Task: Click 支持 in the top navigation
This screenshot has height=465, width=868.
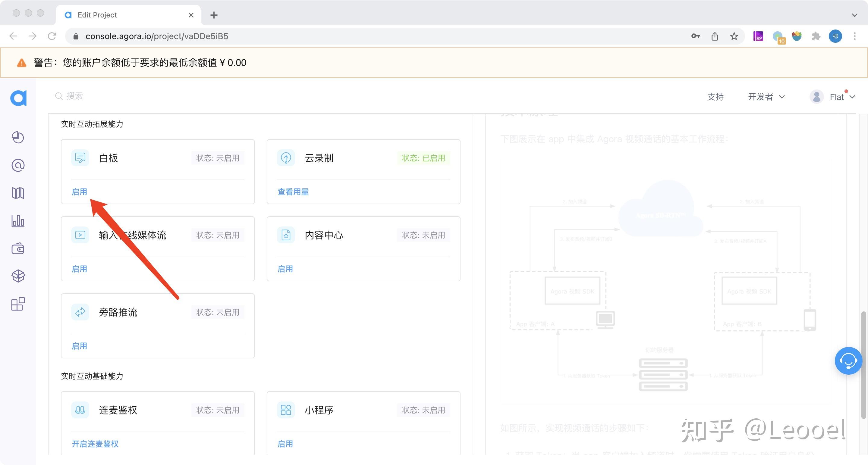Action: tap(715, 97)
